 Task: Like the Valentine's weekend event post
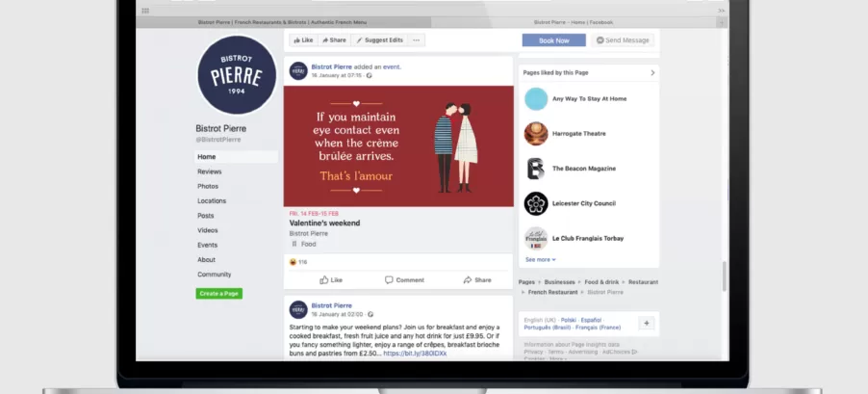(331, 280)
